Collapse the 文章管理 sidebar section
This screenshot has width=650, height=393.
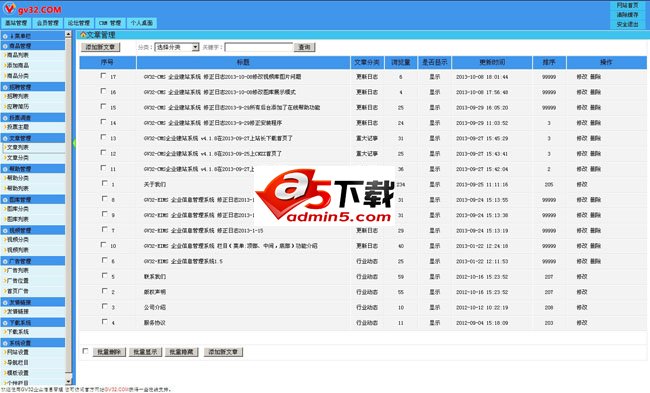point(32,138)
